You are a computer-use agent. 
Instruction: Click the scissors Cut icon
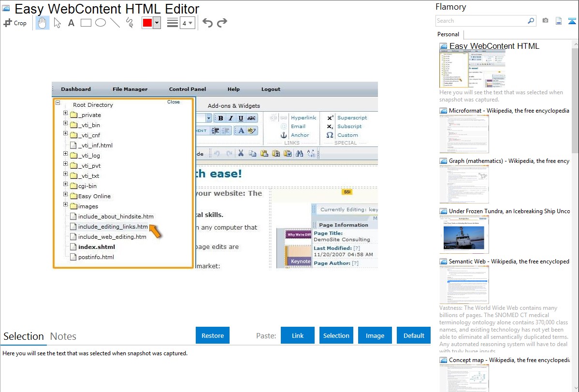coord(241,153)
